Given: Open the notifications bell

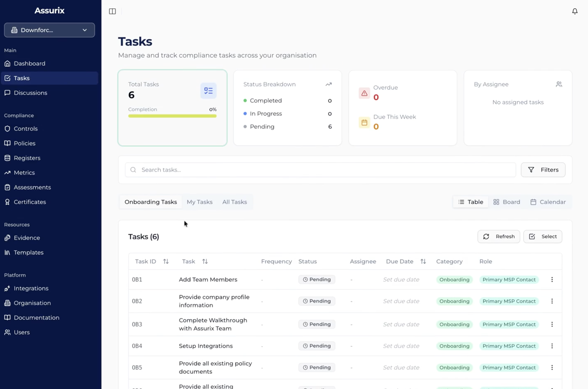Looking at the screenshot, I should tap(575, 11).
